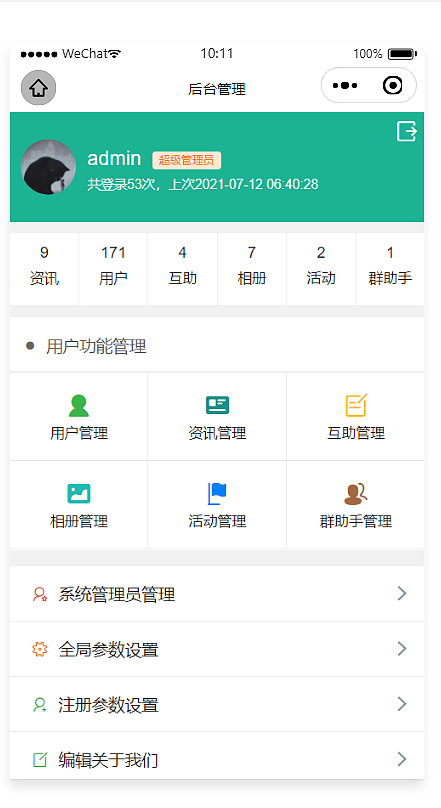
Task: Open the 相册 count tile showing 7
Action: [252, 269]
